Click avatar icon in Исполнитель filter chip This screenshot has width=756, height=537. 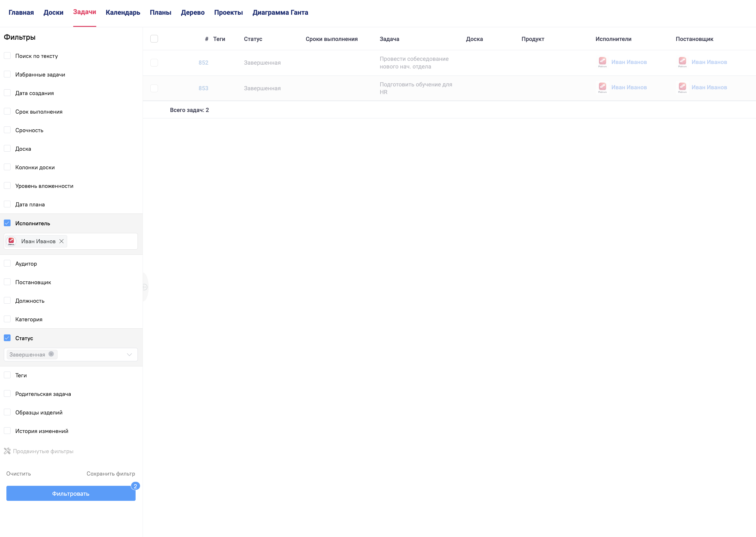(12, 241)
